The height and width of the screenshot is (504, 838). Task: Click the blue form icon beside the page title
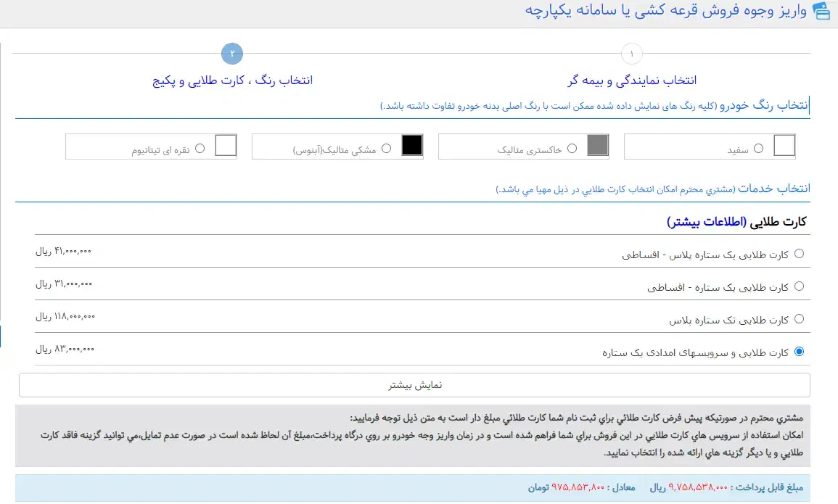[821, 11]
